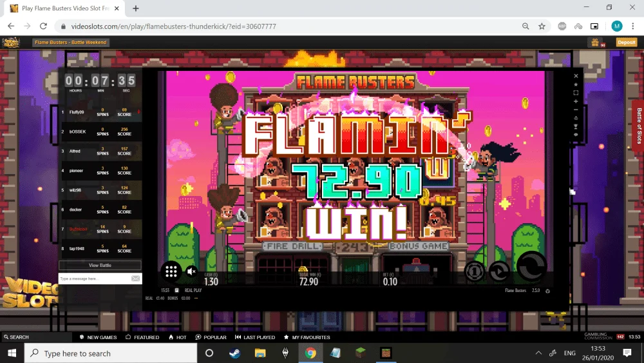Send chat message with envelope icon
This screenshot has height=363, width=644.
click(135, 279)
